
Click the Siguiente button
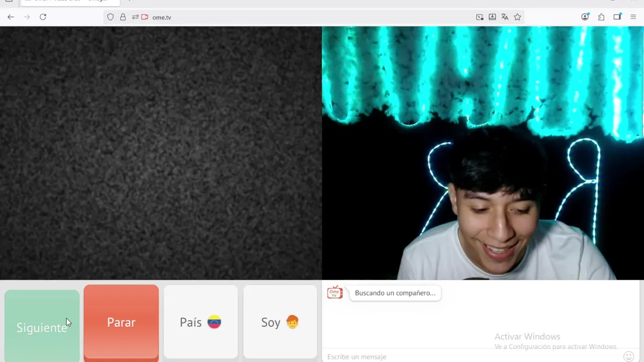click(42, 326)
